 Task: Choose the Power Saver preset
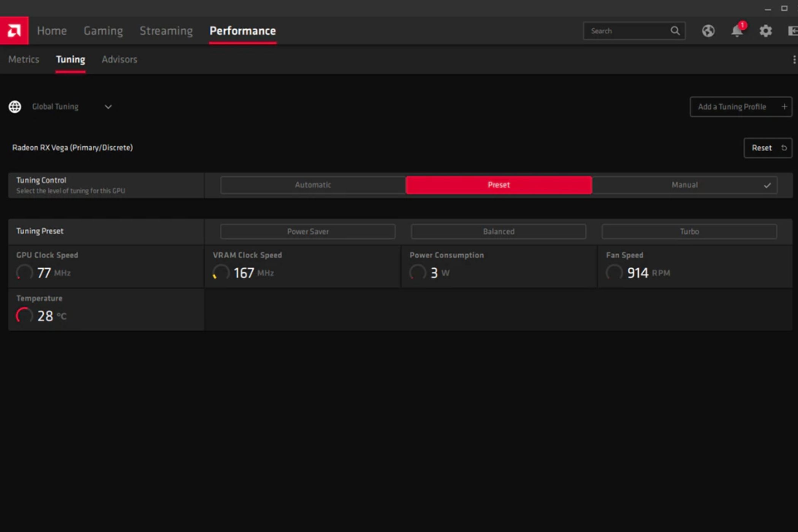(x=308, y=231)
